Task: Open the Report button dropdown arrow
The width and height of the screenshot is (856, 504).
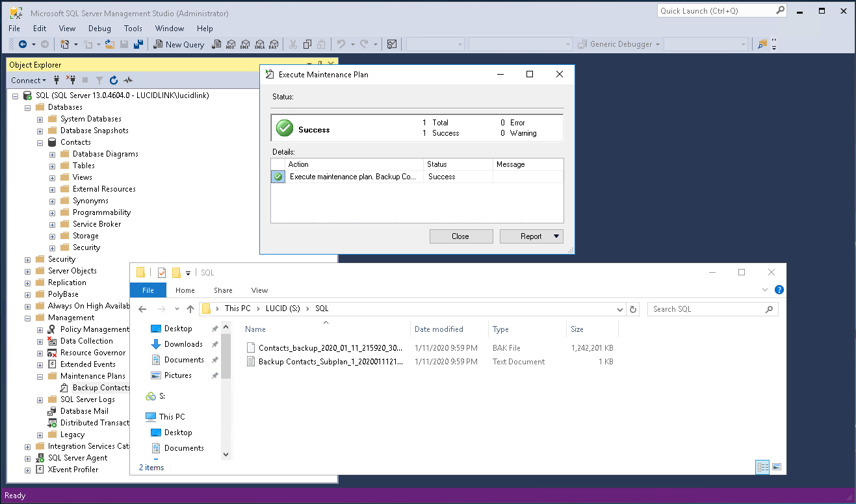Action: tap(556, 236)
